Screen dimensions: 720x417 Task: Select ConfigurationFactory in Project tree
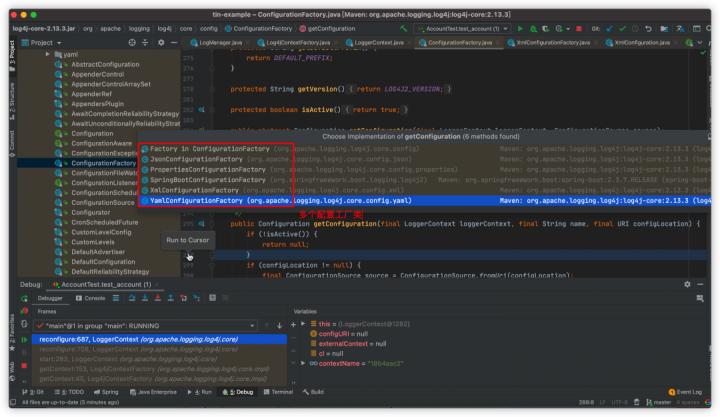click(103, 163)
